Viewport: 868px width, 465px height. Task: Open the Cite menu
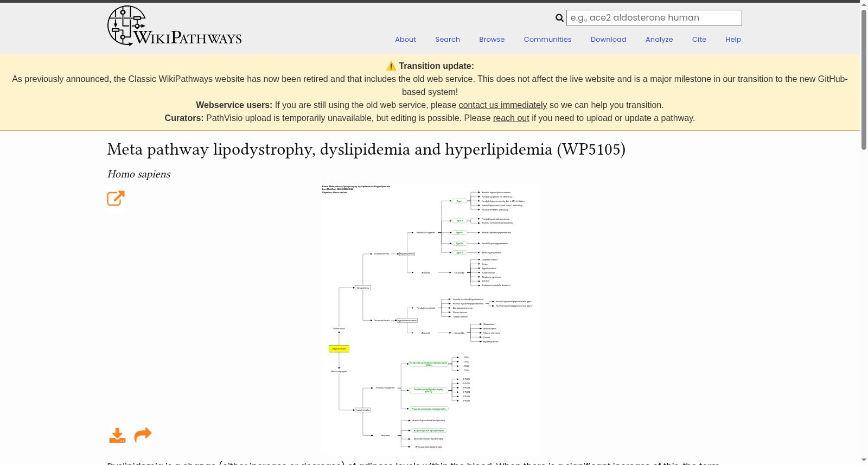[x=699, y=40]
